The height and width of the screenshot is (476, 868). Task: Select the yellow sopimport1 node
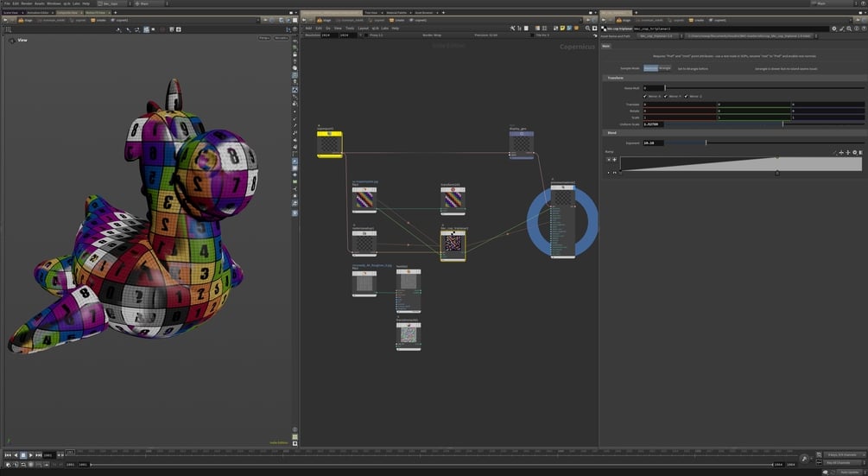(x=329, y=144)
